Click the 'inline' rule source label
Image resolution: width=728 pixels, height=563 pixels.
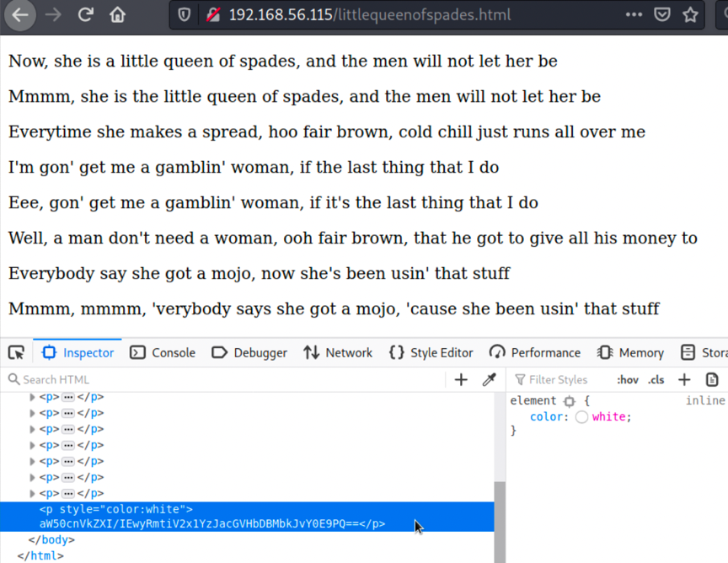coord(705,400)
